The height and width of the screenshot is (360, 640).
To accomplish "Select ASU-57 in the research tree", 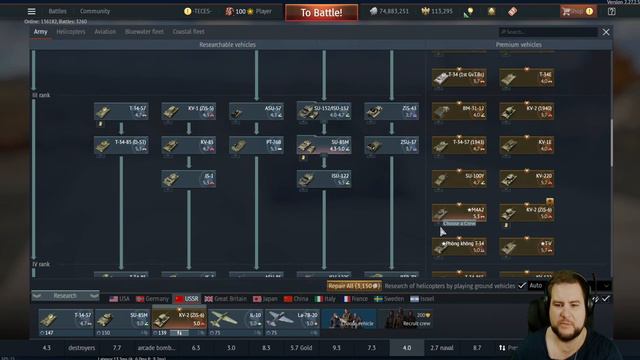I will (x=256, y=111).
